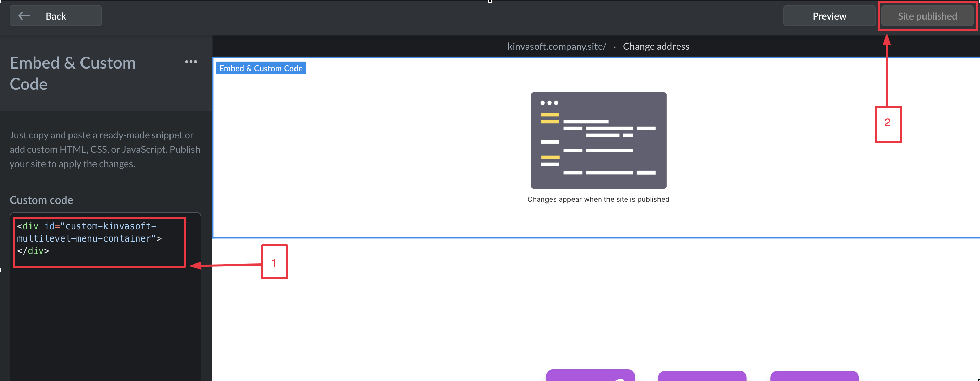Click the red annotation box numbered 2
This screenshot has height=381, width=980.
point(888,124)
